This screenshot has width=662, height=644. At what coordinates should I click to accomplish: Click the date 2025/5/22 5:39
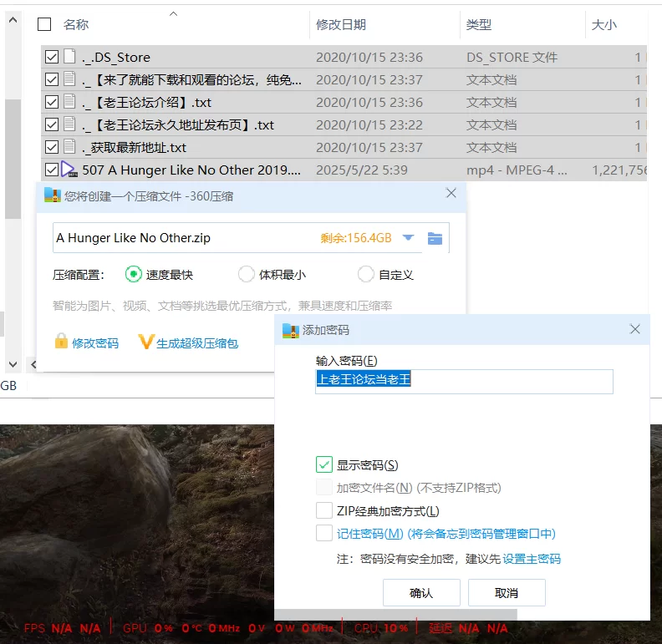(362, 170)
